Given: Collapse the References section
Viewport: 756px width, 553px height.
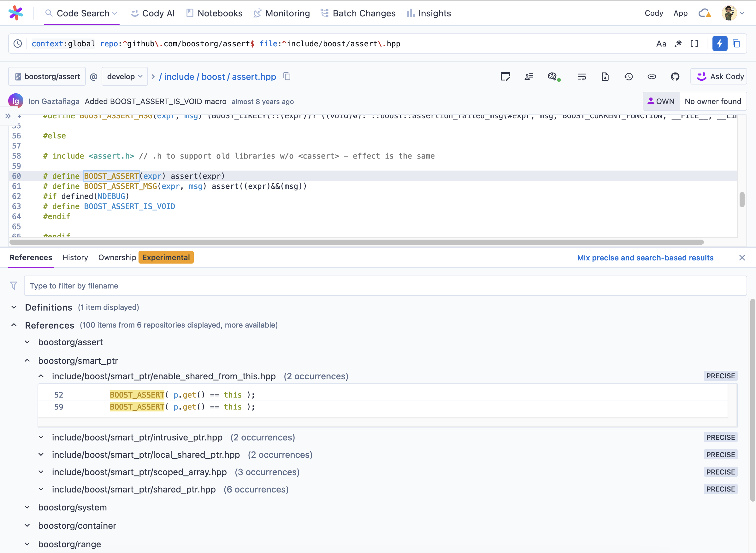Looking at the screenshot, I should pyautogui.click(x=14, y=325).
